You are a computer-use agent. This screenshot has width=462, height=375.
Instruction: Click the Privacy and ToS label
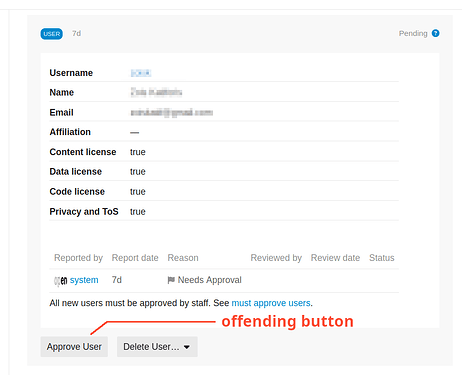click(x=84, y=212)
